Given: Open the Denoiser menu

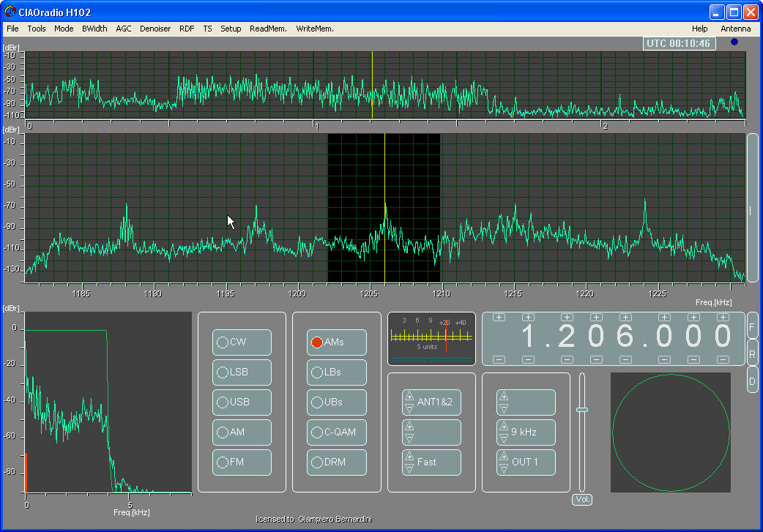Looking at the screenshot, I should click(x=155, y=29).
